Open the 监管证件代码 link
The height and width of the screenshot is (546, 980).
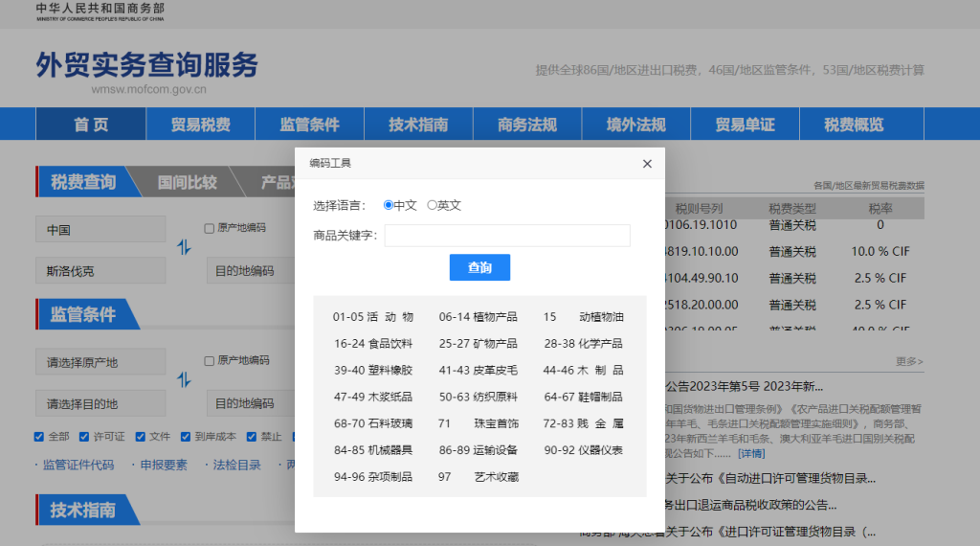[x=78, y=465]
